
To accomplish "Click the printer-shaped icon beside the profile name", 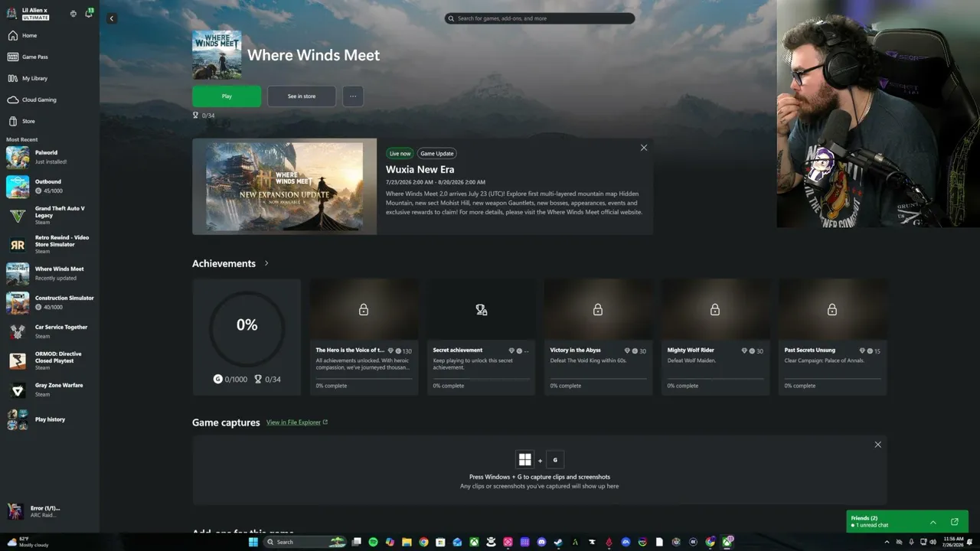I will (73, 14).
